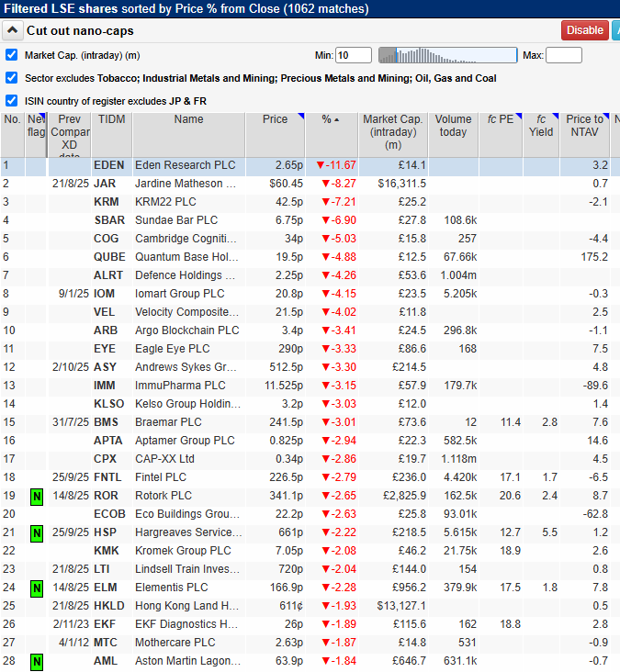
Task: Click the AML ticker
Action: tap(106, 661)
